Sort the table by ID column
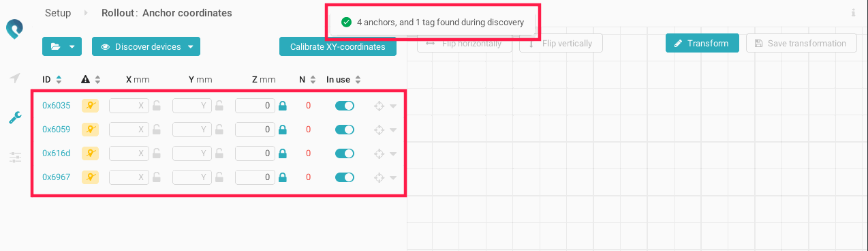Image resolution: width=868 pixels, height=251 pixels. pyautogui.click(x=52, y=80)
